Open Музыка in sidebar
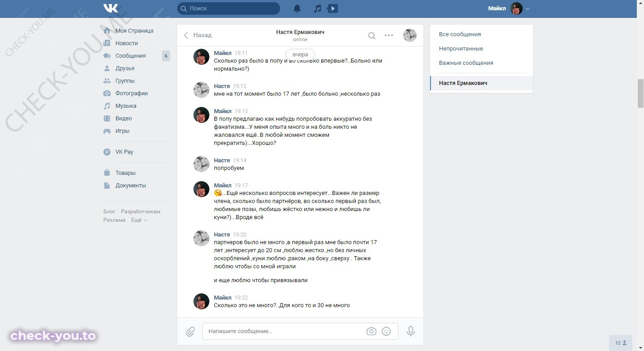Screen dimensions: 644x351 pos(126,106)
